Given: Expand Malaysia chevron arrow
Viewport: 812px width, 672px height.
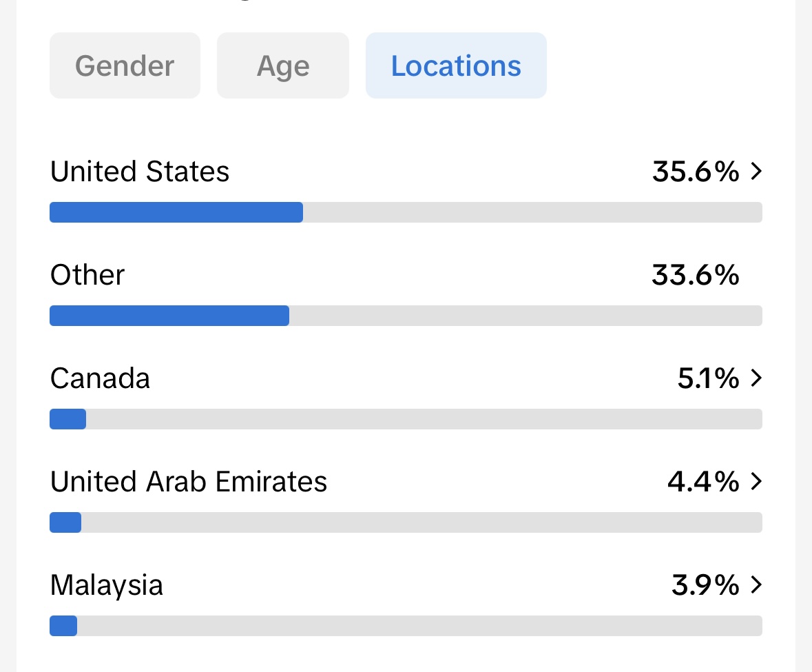Looking at the screenshot, I should point(757,584).
